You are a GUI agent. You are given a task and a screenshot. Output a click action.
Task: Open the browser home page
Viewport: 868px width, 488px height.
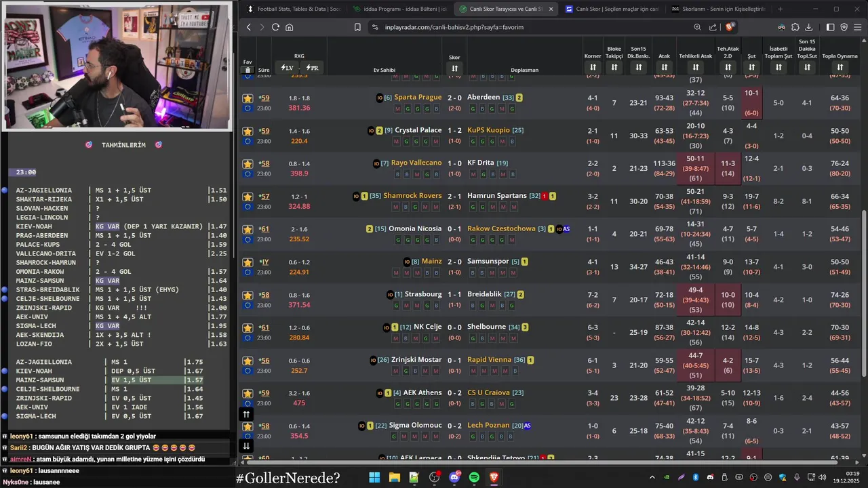(x=290, y=27)
